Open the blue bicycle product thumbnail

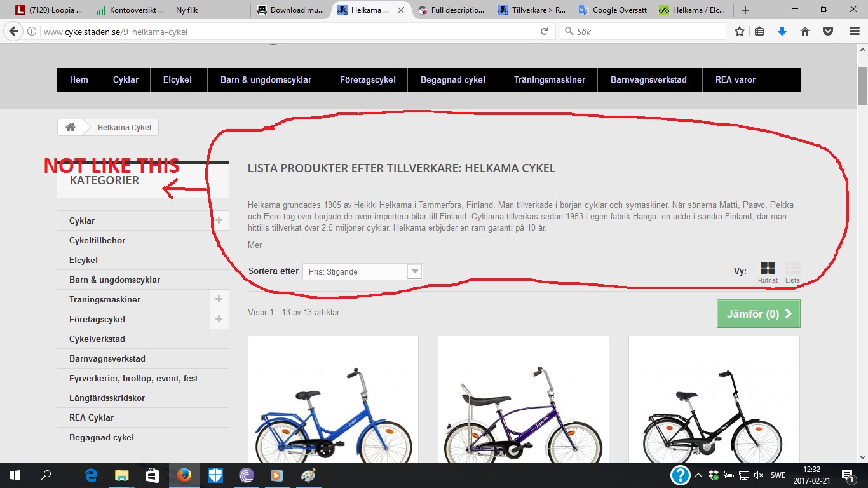coord(333,399)
